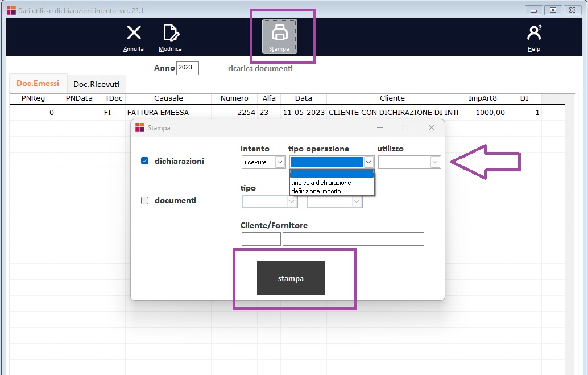Switch to the Doc.Ricevuti tab
Screen dimensions: 588x375
[x=96, y=84]
